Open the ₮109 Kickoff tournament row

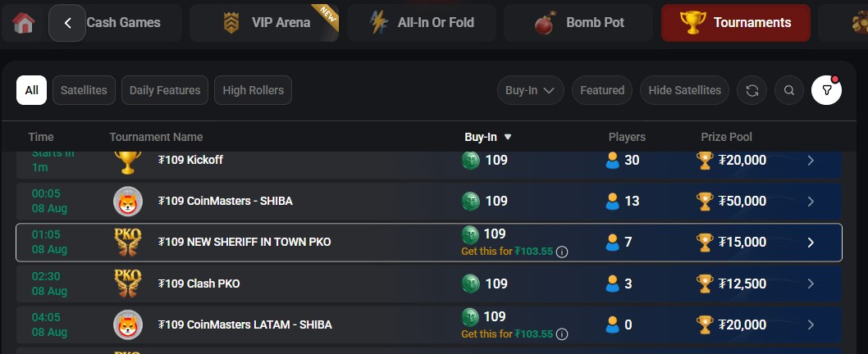(428, 164)
